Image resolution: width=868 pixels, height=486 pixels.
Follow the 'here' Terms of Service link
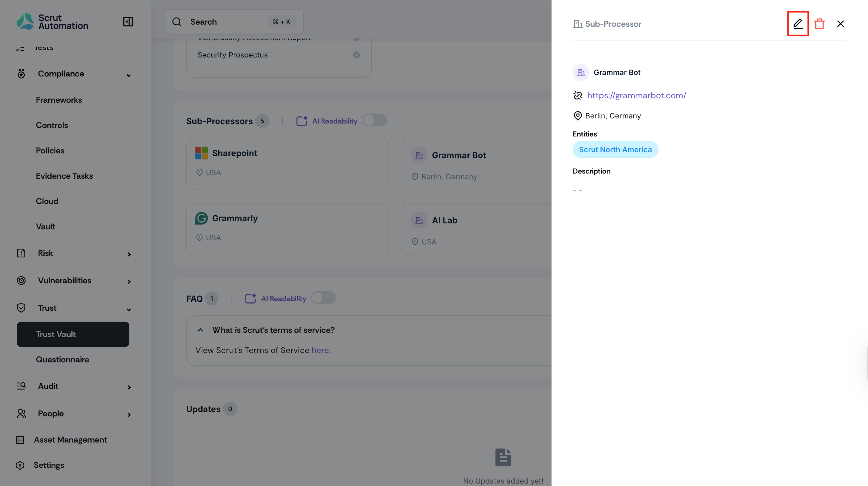pos(320,350)
